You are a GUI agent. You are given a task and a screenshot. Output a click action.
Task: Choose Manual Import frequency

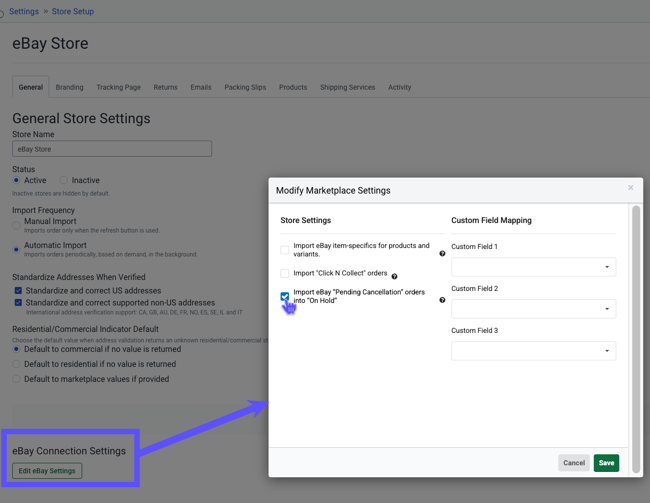[x=16, y=226]
